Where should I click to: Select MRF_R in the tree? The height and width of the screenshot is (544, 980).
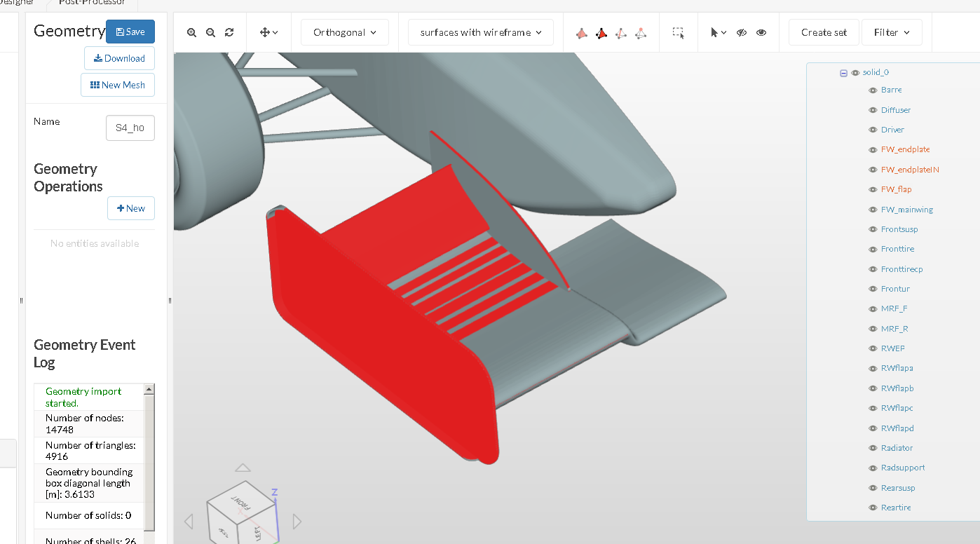(894, 329)
